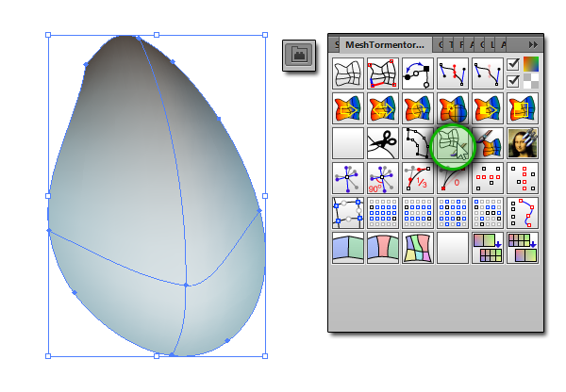Click the colored mesh icon with yellow square outline
This screenshot has height=392, width=566.
[x=523, y=108]
